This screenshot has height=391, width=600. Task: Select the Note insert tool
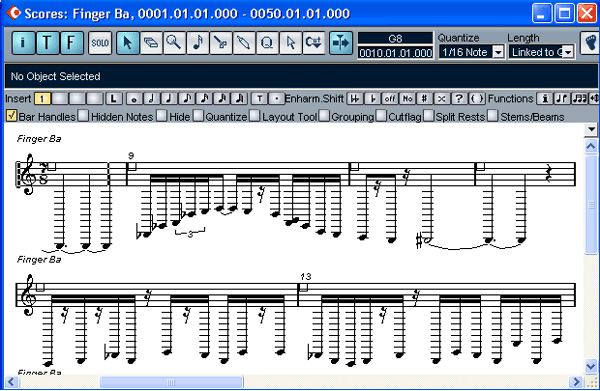(x=198, y=43)
